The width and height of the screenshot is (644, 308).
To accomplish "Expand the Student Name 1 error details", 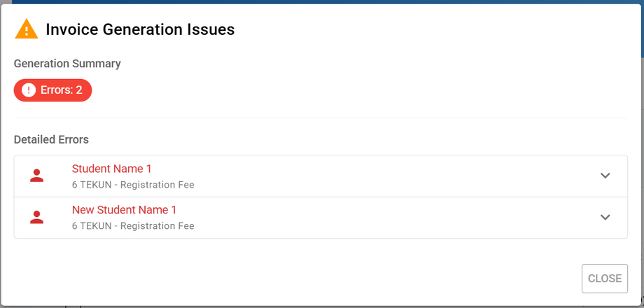I will [605, 176].
